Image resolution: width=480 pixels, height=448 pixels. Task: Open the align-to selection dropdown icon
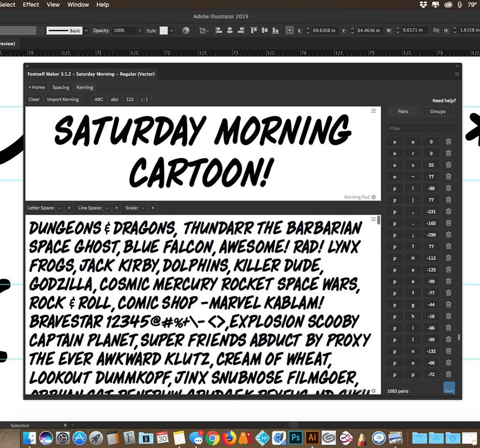point(204,30)
